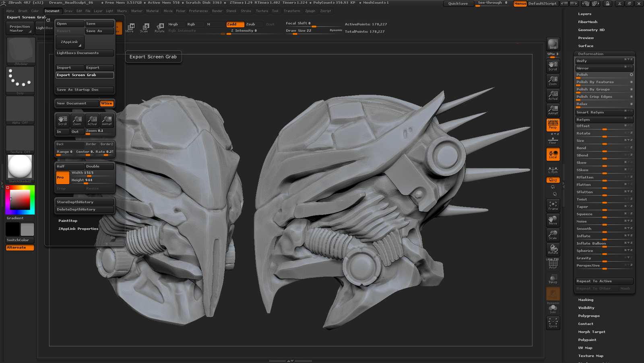
Task: Open the Render menu
Action: [x=217, y=11]
